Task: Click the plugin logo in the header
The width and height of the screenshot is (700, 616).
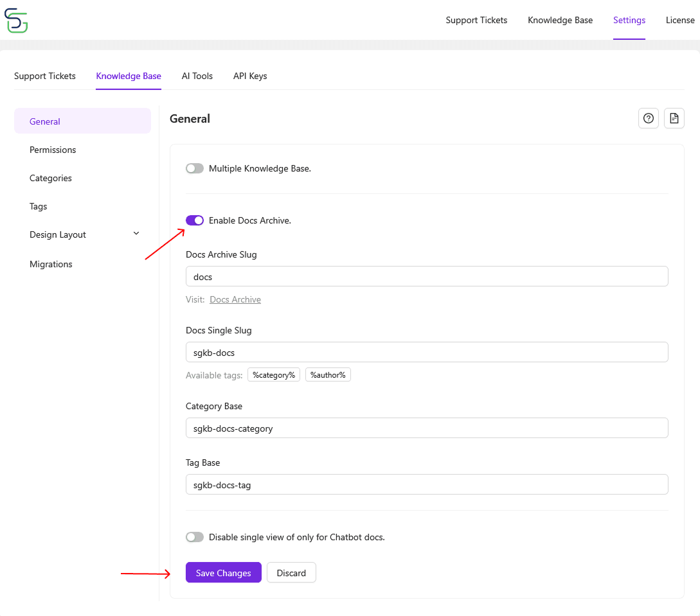Action: pyautogui.click(x=15, y=20)
